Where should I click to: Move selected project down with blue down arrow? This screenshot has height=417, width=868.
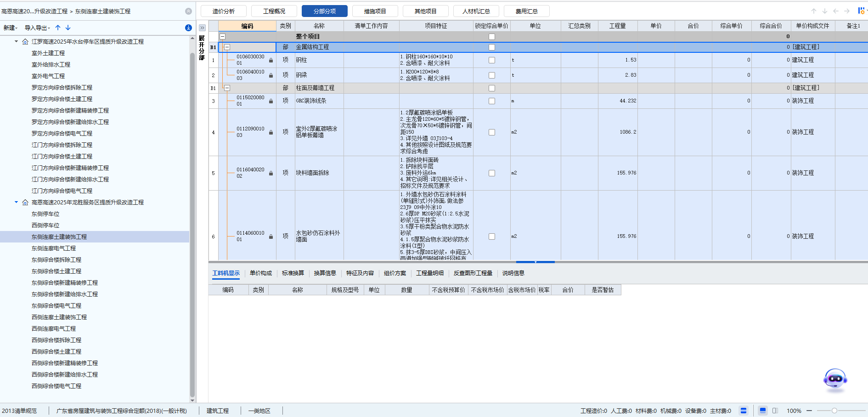tap(68, 28)
